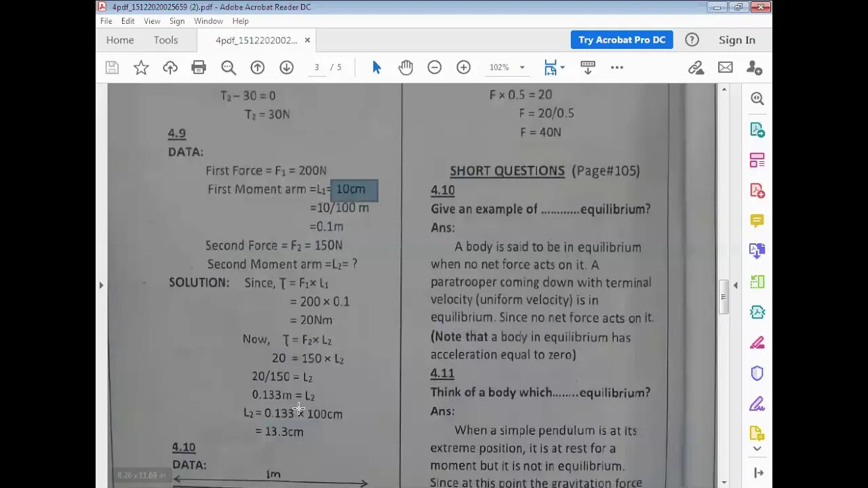868x488 pixels.
Task: Switch to the Tools tab
Action: click(x=165, y=40)
